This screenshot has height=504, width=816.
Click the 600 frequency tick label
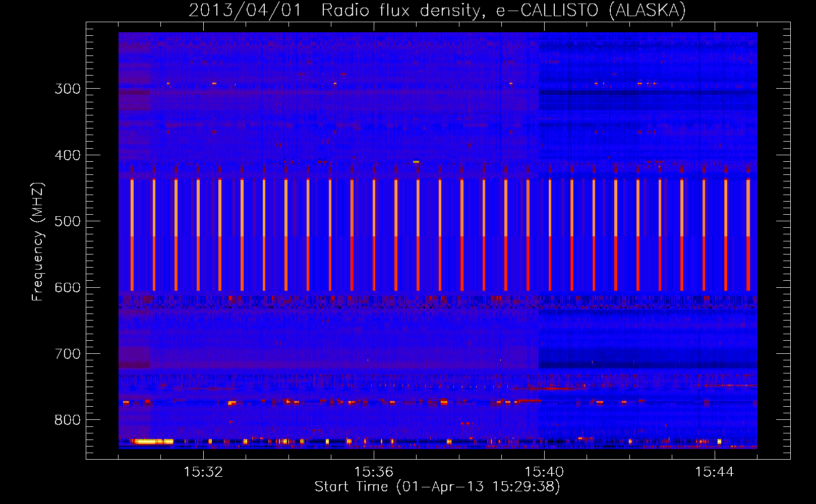tap(68, 288)
